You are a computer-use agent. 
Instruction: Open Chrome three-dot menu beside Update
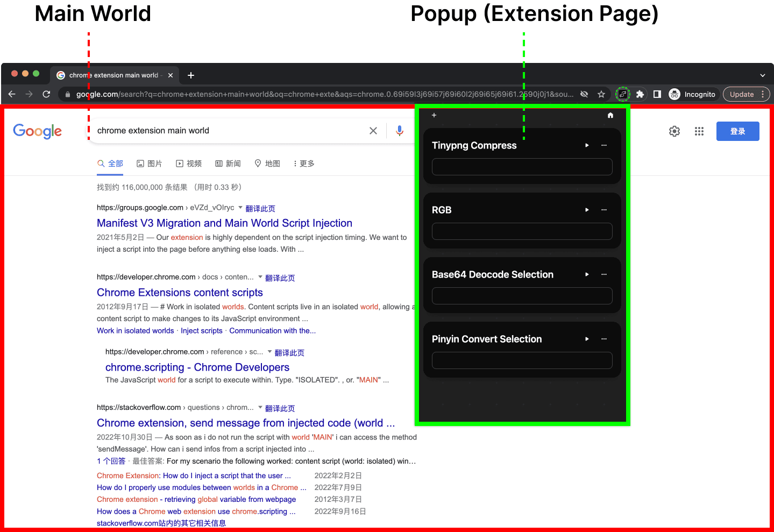click(x=763, y=94)
